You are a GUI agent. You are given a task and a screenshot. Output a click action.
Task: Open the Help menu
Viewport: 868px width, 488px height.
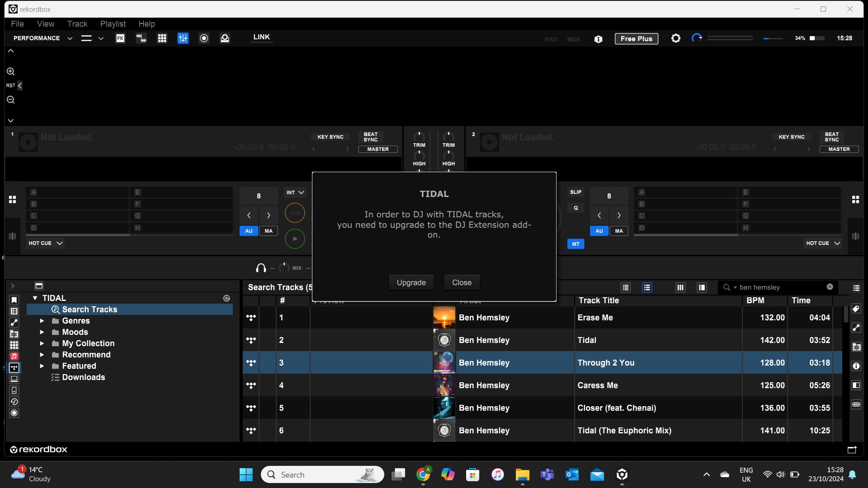146,24
